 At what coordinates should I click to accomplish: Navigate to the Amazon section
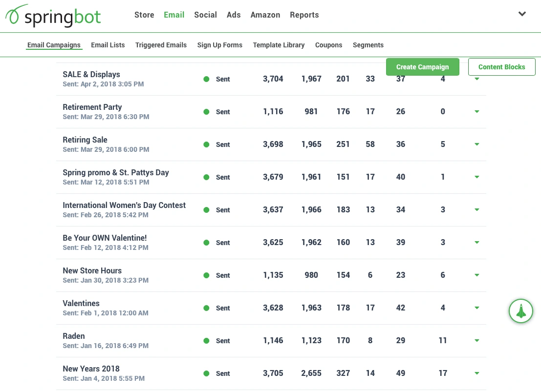[x=265, y=15]
